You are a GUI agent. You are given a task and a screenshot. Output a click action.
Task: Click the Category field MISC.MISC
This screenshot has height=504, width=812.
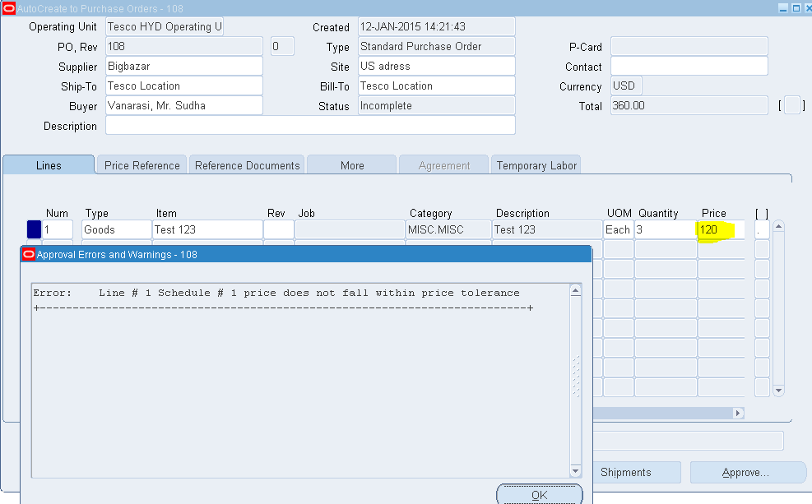pos(448,229)
